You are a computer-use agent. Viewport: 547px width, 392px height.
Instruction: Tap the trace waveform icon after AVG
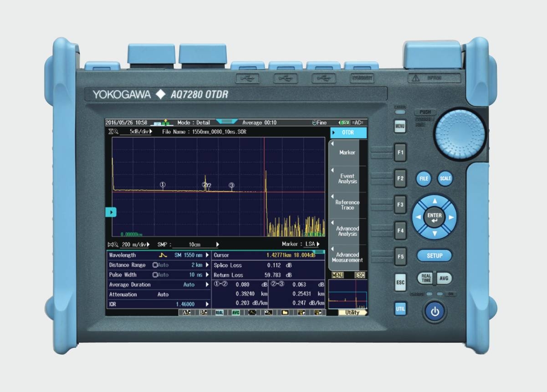(x=252, y=313)
